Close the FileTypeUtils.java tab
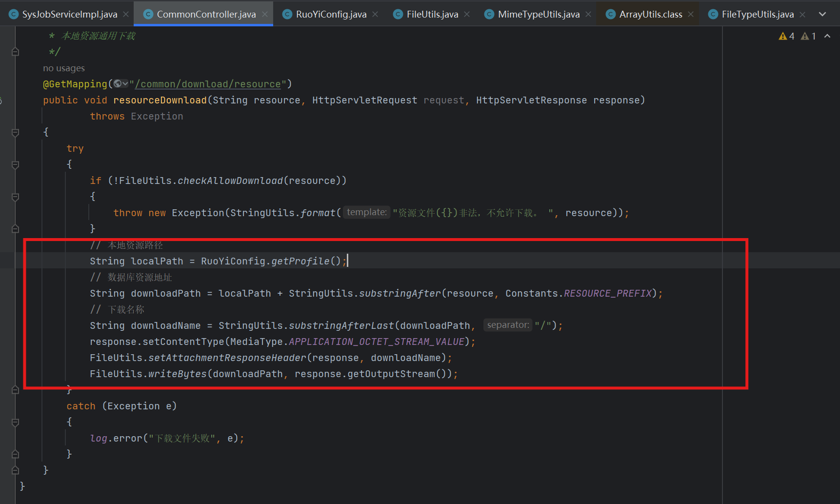Viewport: 840px width, 504px height. pos(802,14)
